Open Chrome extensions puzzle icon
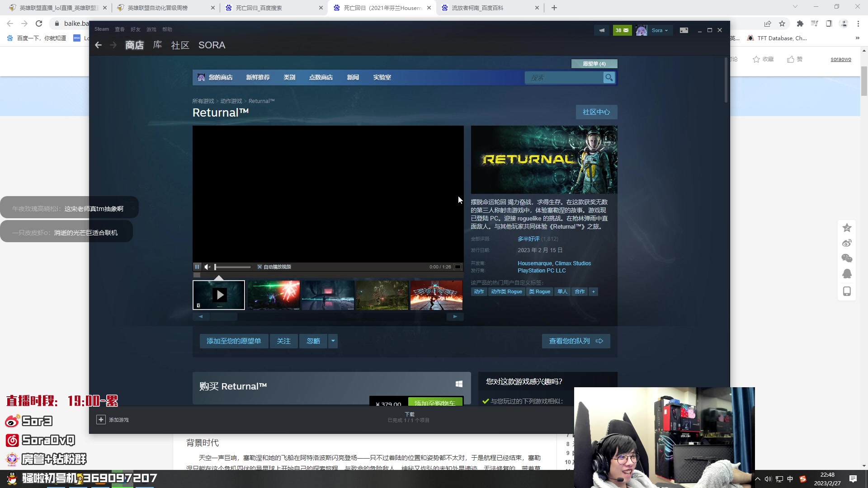Viewport: 868px width, 488px height. click(800, 23)
